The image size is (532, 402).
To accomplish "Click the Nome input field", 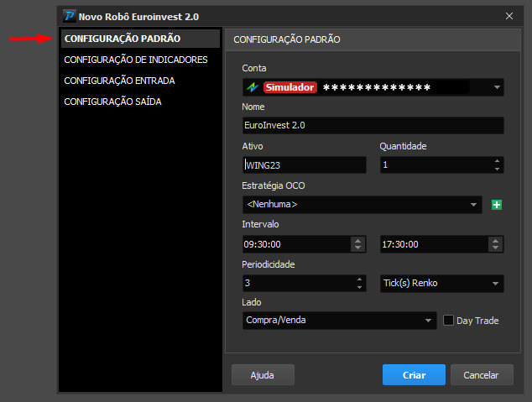I will pos(373,125).
